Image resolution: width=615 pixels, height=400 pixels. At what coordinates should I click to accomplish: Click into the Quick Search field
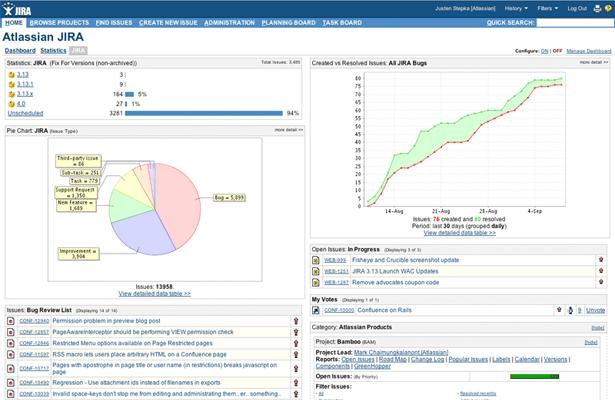[x=574, y=23]
